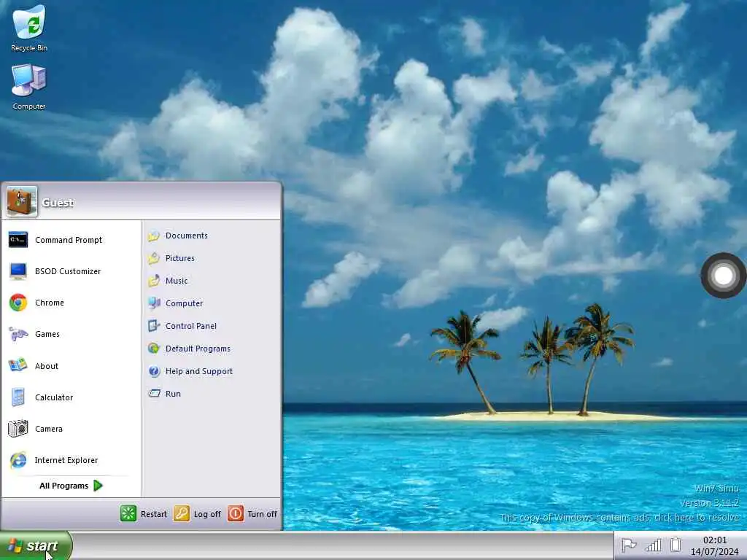Viewport: 747px width, 560px height.
Task: Open the Run link text
Action: [173, 394]
